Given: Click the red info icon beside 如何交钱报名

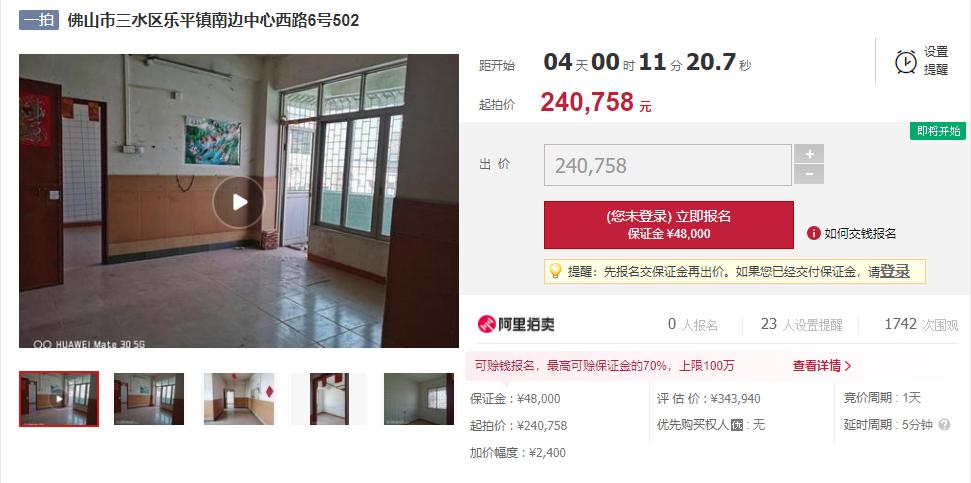Looking at the screenshot, I should click(x=814, y=233).
